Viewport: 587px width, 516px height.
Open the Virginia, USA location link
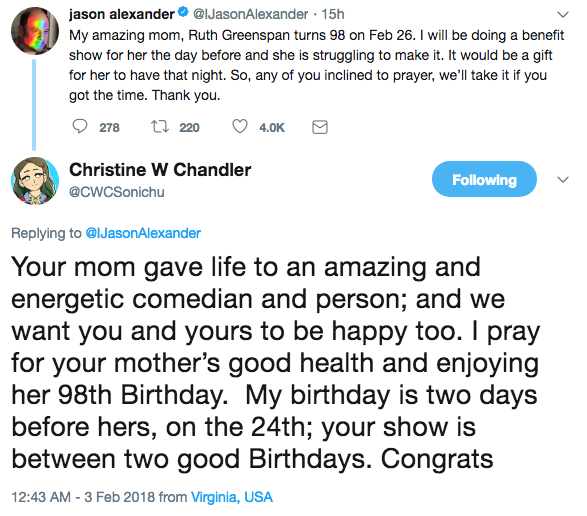tap(232, 497)
